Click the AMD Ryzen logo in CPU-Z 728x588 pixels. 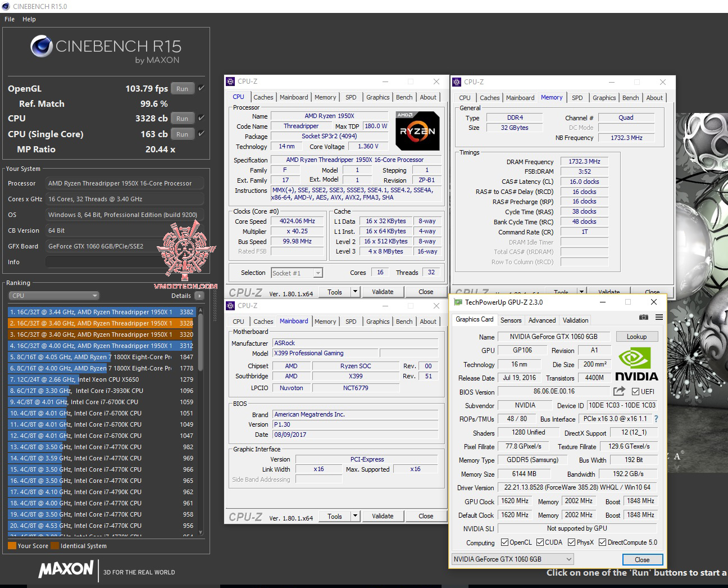point(417,130)
